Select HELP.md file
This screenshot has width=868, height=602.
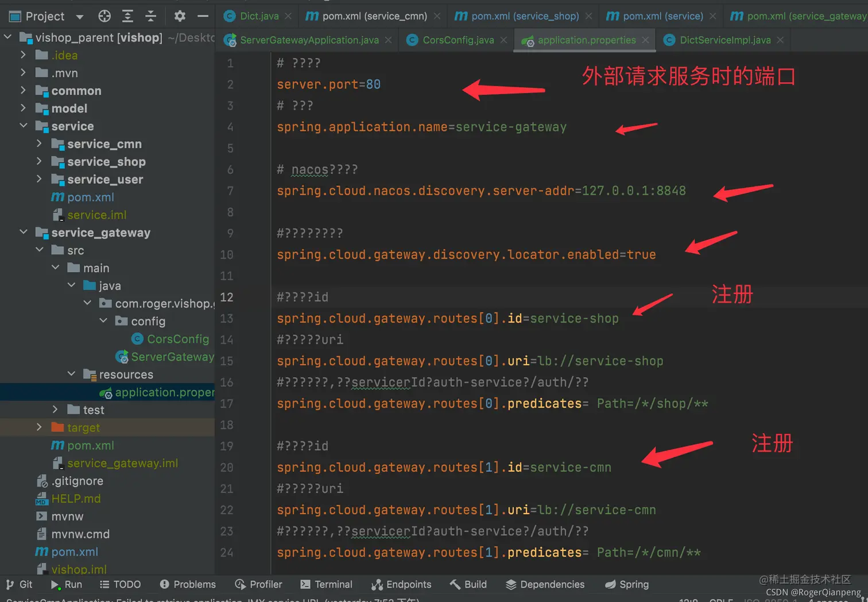pos(76,499)
